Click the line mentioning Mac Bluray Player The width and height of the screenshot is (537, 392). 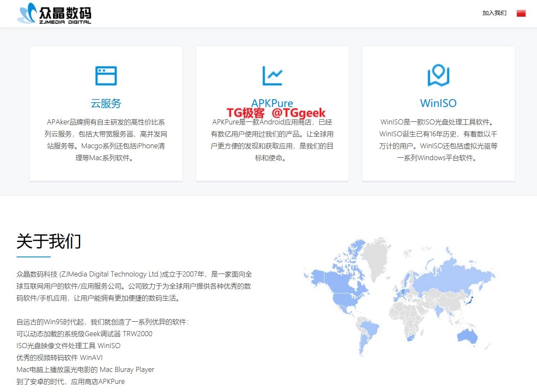point(85,369)
